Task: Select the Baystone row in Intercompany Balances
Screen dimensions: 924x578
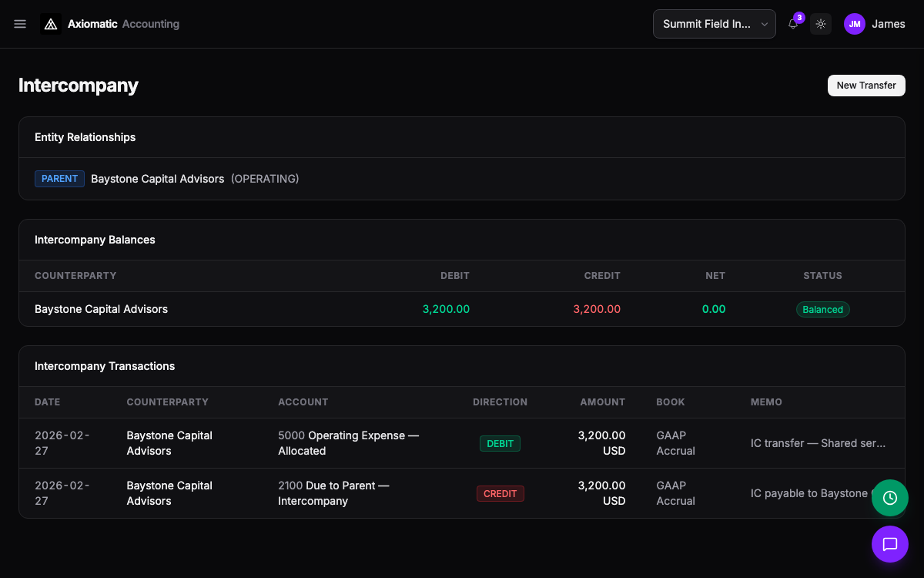Action: click(462, 309)
